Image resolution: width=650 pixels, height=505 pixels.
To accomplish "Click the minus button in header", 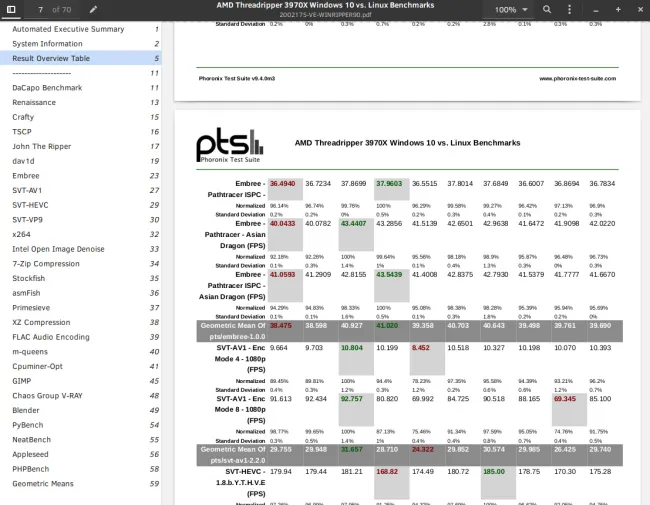I will 596,10.
